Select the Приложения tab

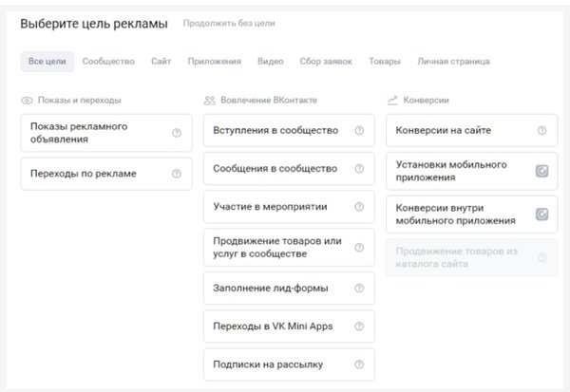(x=214, y=62)
